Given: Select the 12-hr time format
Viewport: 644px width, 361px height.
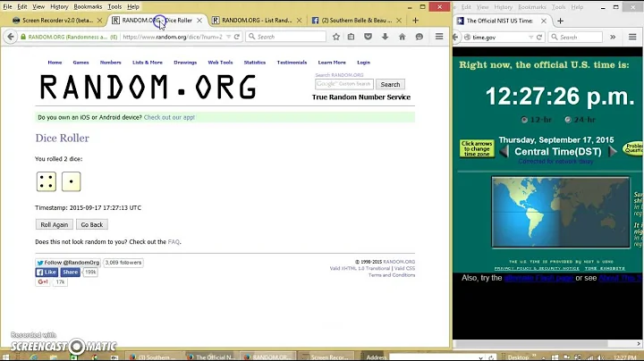Looking at the screenshot, I should [524, 120].
